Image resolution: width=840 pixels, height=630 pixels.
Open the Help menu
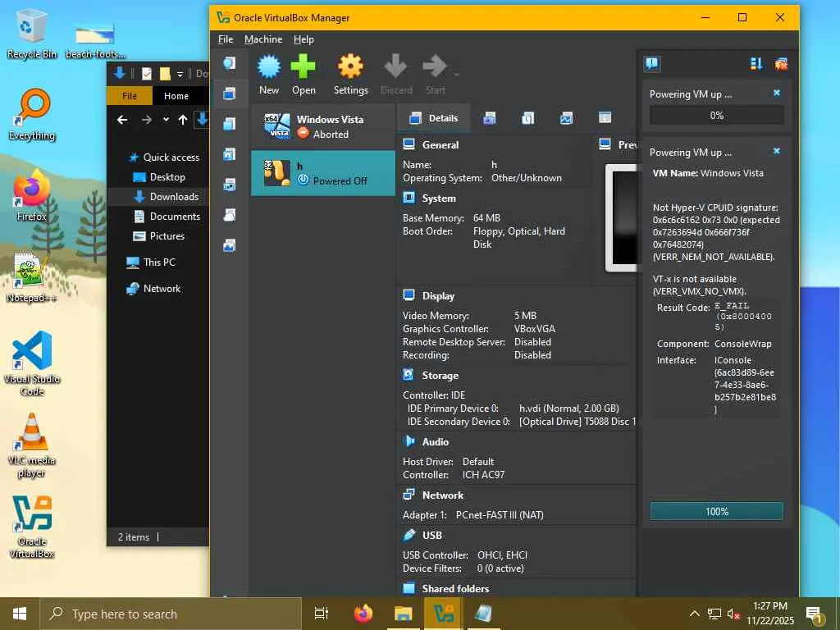point(304,39)
